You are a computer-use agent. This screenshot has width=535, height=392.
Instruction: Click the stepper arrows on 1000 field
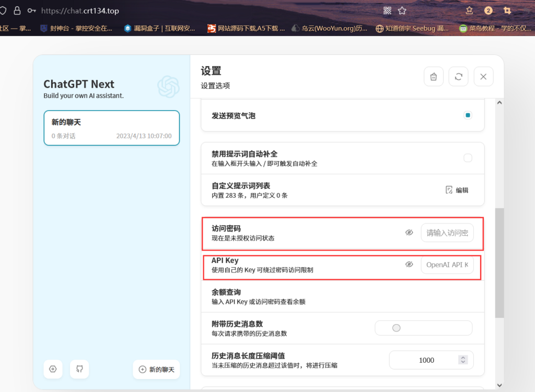point(462,360)
